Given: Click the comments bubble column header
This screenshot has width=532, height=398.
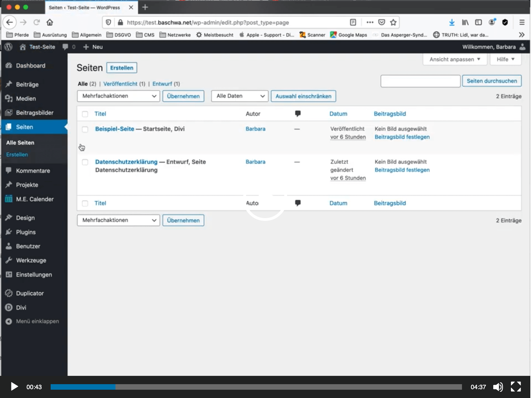Looking at the screenshot, I should pos(298,113).
